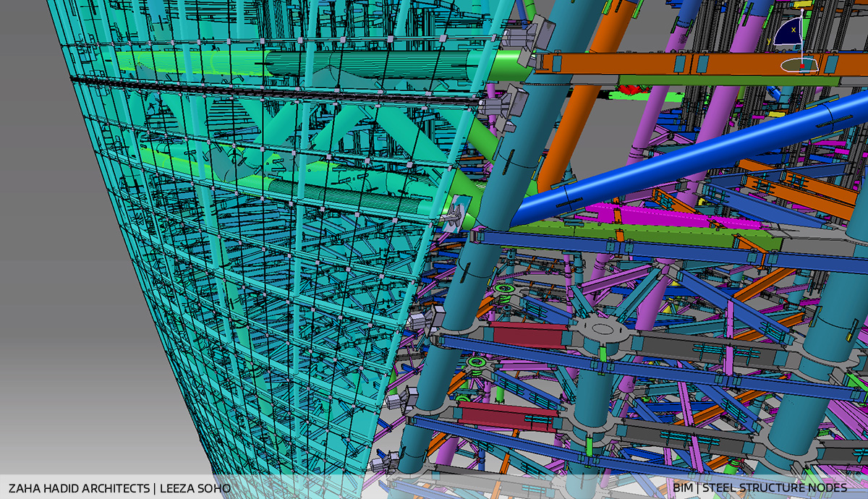
Task: Select the X axis label on the UCS indicator
Action: [793, 30]
